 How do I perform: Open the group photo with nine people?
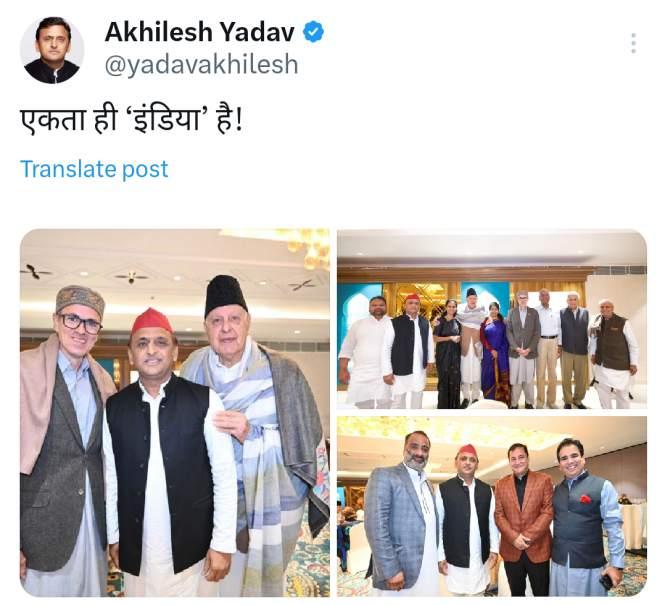point(492,319)
